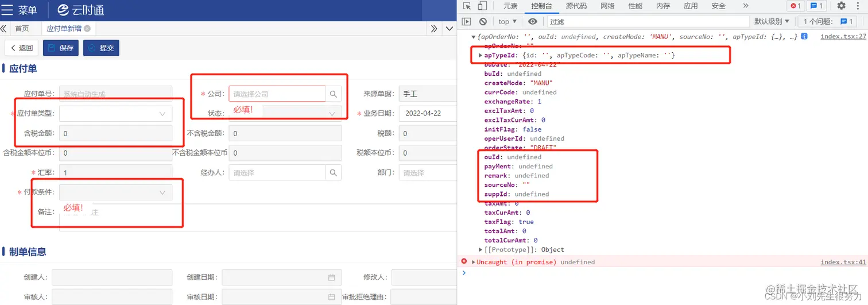Click the 经办人 search magnifier icon
This screenshot has height=305, width=868.
pyautogui.click(x=334, y=172)
